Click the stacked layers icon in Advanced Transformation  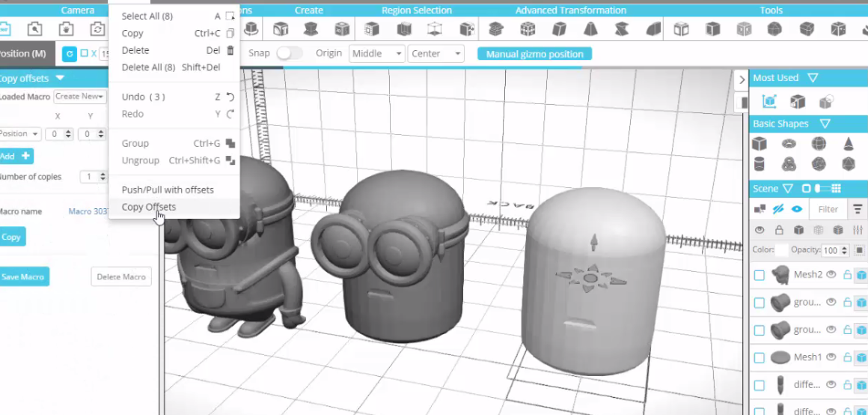tap(496, 28)
